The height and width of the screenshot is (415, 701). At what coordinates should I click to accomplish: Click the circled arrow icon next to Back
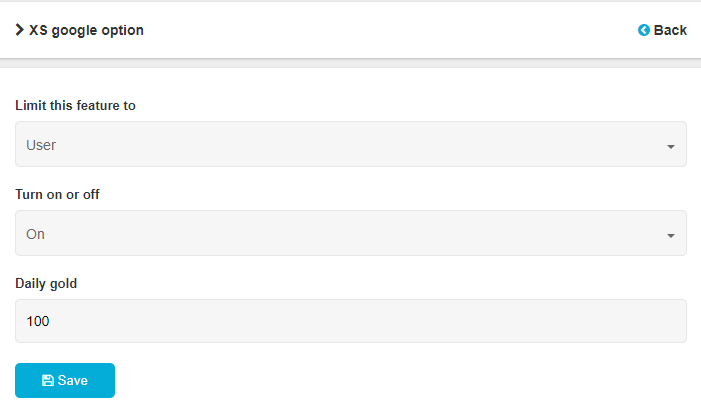pos(644,30)
